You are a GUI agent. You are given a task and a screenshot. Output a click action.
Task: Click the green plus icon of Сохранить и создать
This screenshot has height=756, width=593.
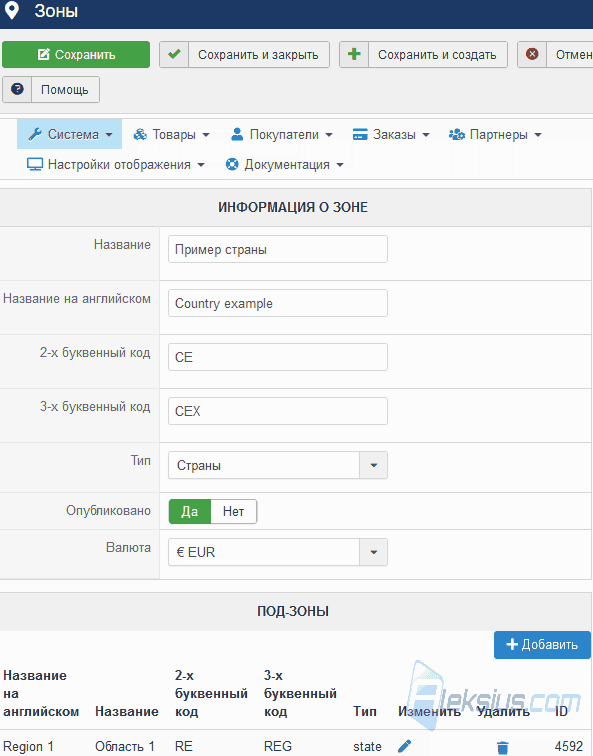[354, 54]
